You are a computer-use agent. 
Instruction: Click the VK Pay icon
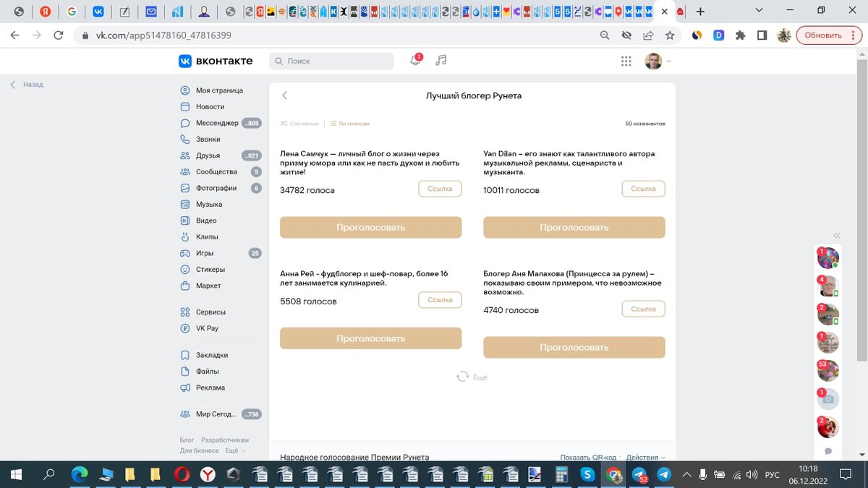point(185,328)
